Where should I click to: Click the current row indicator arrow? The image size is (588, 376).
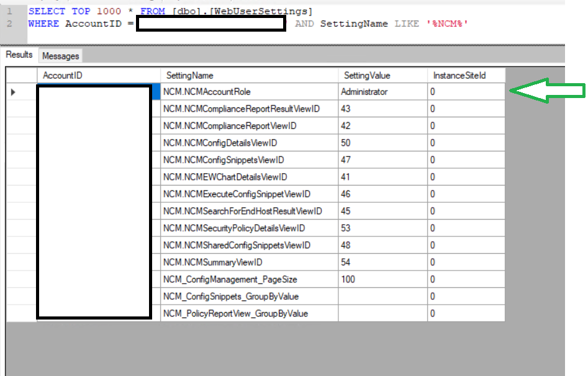13,92
